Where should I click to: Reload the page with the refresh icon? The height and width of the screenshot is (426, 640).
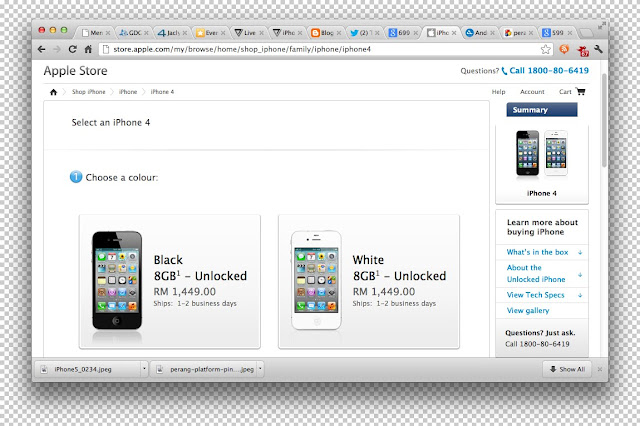[73, 49]
